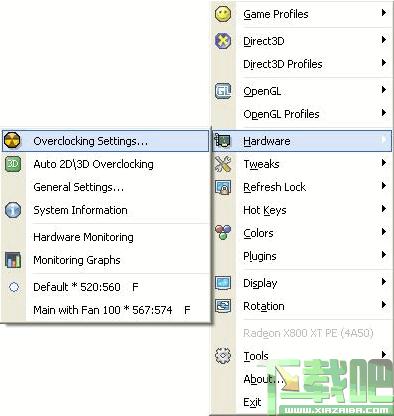Click the Refresh Lock padlock icon
Screen dimensions: 394x416
[223, 187]
